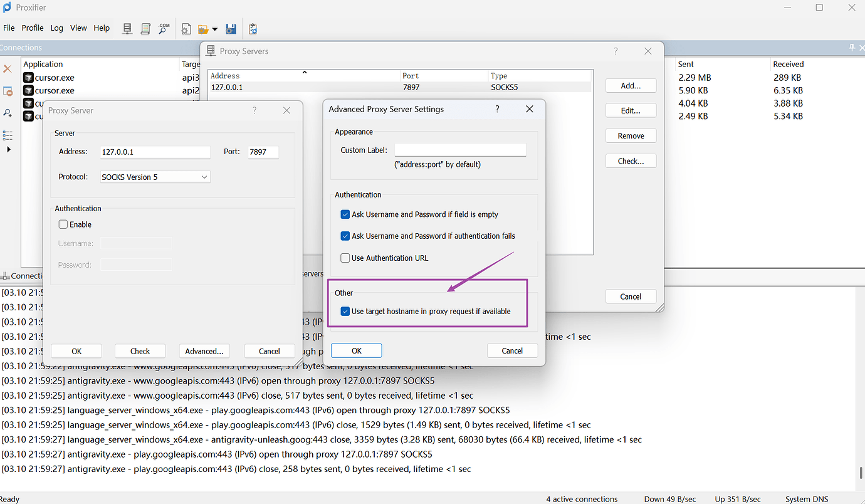Click the help question mark in Proxy Servers window
865x504 pixels.
pos(616,51)
